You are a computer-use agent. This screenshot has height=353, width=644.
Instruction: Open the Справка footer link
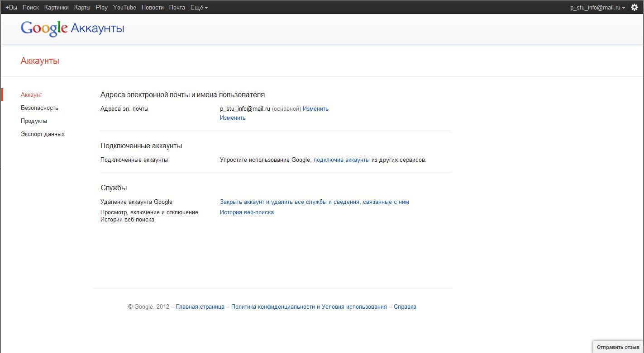405,307
